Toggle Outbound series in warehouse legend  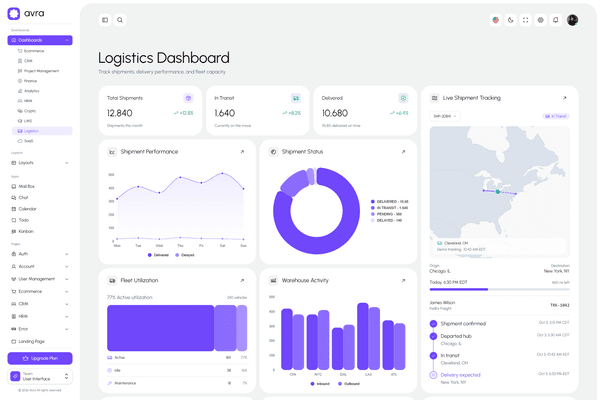(x=349, y=384)
